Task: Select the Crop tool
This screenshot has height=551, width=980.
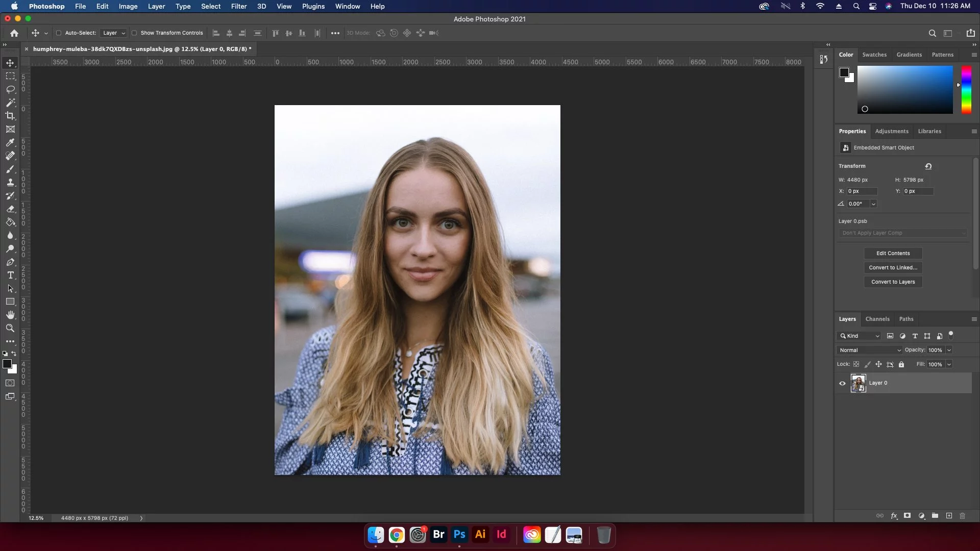Action: click(10, 116)
